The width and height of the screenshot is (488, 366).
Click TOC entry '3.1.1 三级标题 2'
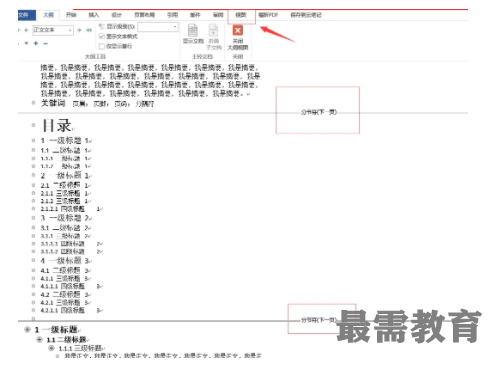click(x=65, y=236)
